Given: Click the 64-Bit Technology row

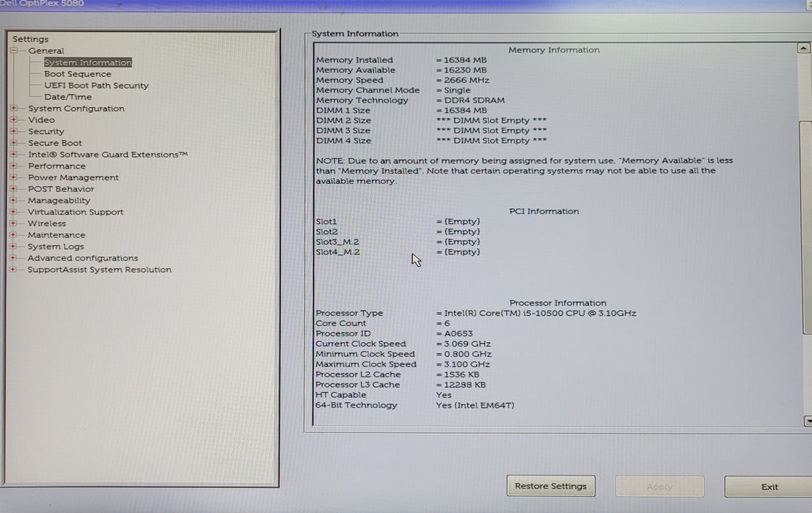Looking at the screenshot, I should point(415,405).
